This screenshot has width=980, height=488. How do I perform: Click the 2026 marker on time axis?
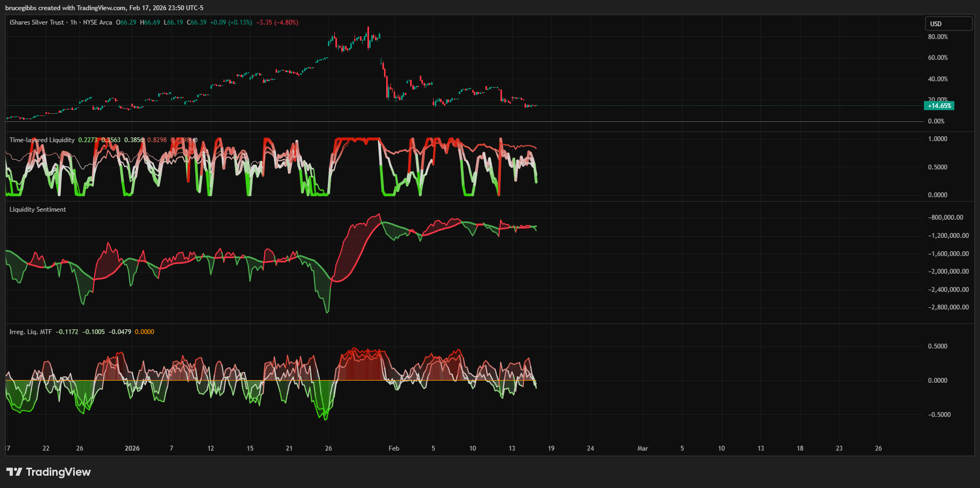(x=132, y=448)
